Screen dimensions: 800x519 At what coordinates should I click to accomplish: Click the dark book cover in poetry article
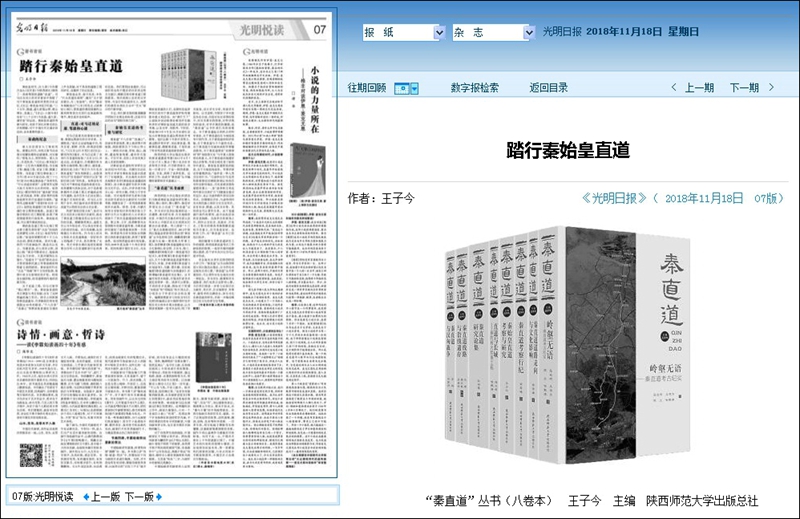pos(213,357)
